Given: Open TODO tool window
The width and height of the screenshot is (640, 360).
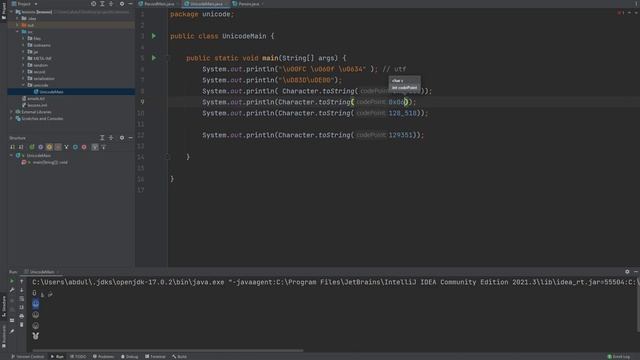Looking at the screenshot, I should pyautogui.click(x=78, y=357).
